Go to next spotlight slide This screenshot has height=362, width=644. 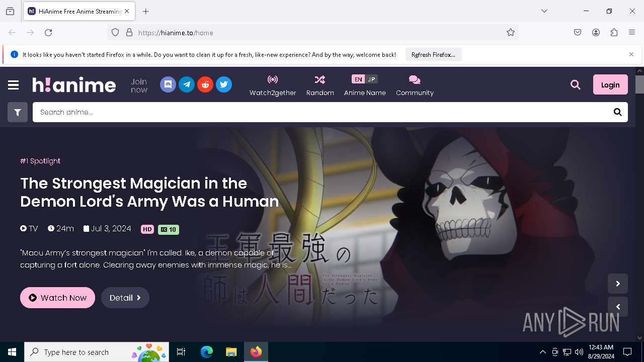(618, 284)
